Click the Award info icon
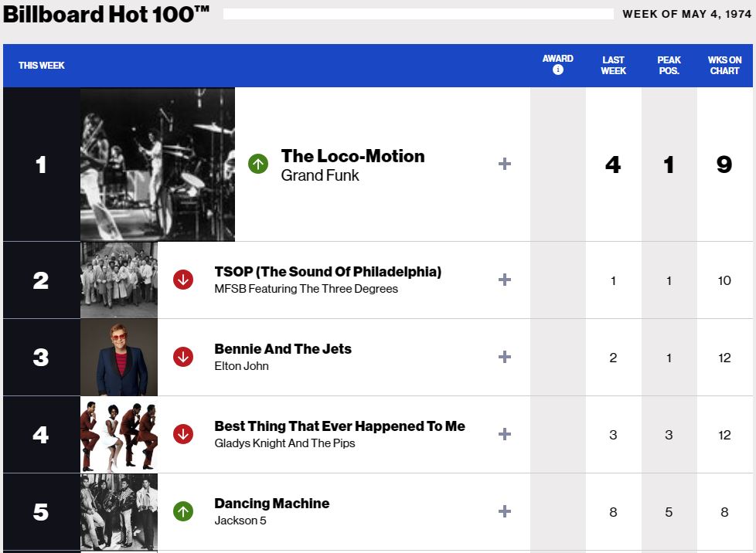 click(x=558, y=70)
